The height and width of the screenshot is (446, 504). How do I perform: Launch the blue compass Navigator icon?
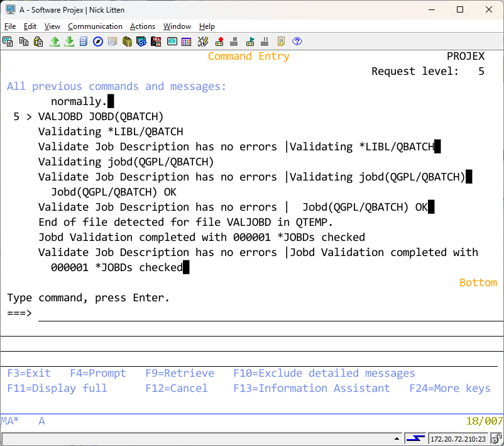tap(98, 42)
